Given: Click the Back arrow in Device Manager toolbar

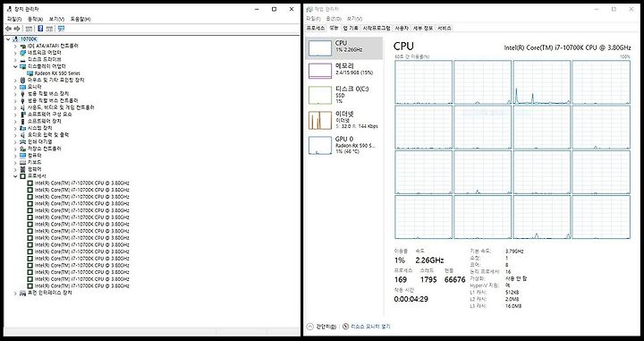Looking at the screenshot, I should pos(8,29).
